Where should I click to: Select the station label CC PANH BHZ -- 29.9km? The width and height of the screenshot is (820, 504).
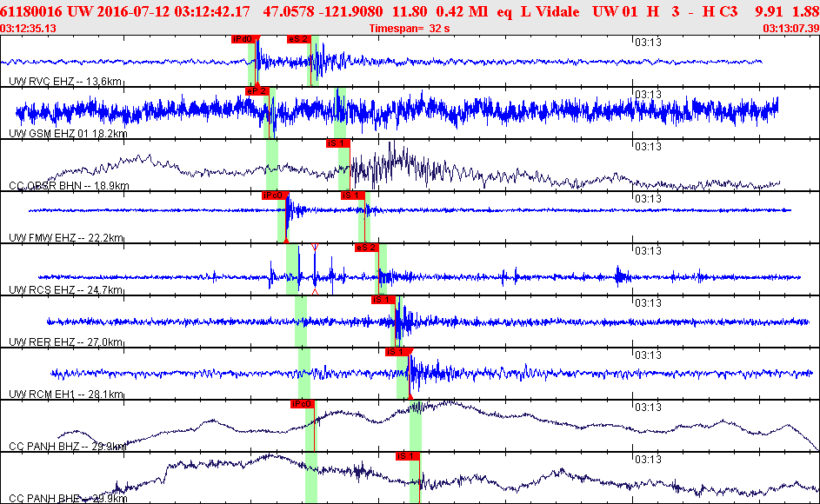68,447
